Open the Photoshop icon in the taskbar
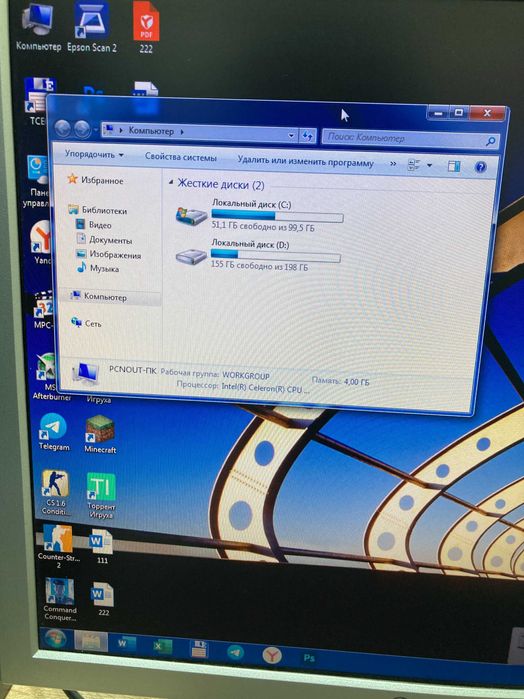Image resolution: width=524 pixels, height=699 pixels. click(x=309, y=658)
